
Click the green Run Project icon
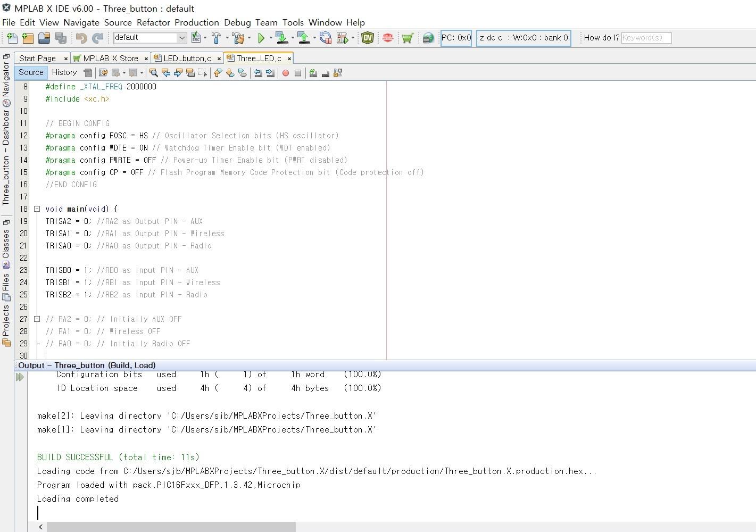click(x=261, y=38)
